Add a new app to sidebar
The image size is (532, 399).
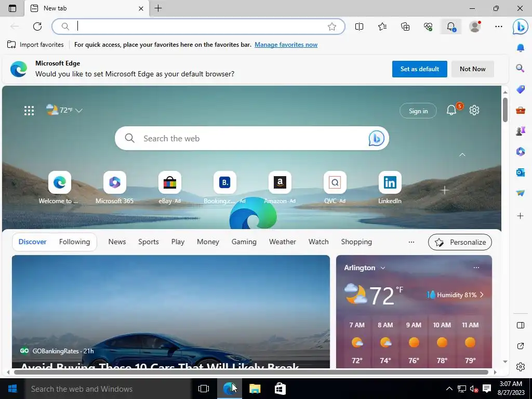pos(521,216)
